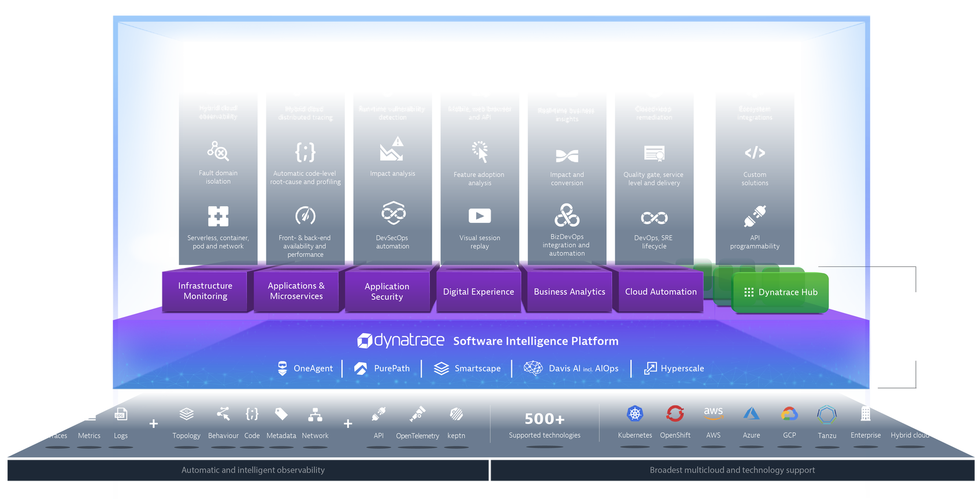Select the Infrastructure Monitoring block
Screen dimensions: 980x499
pos(205,291)
